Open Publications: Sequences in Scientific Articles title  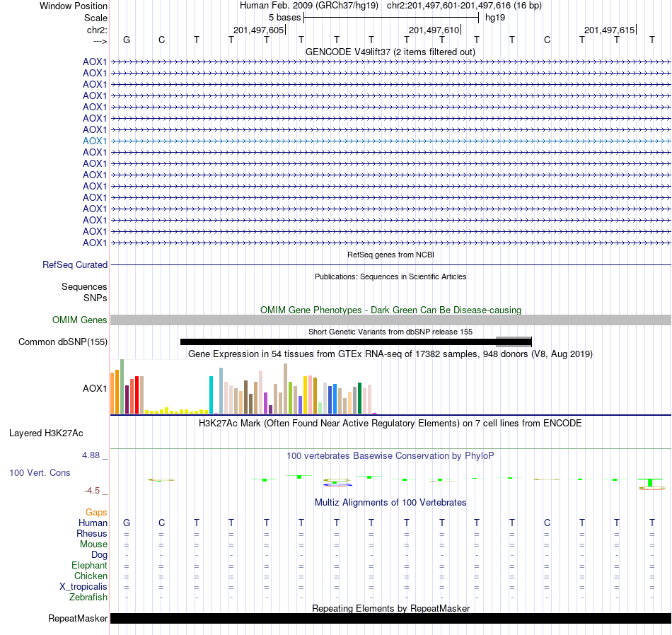click(x=390, y=276)
